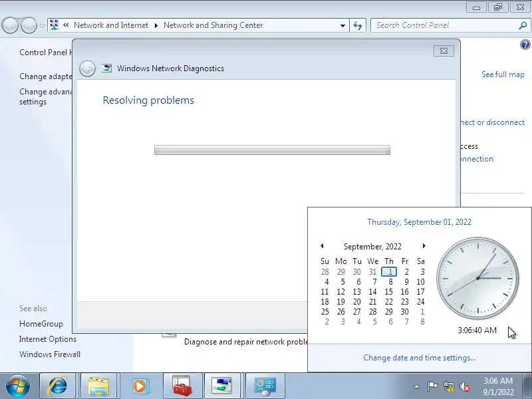Open Change date and time settings
Screen dimensions: 532x399
coord(420,358)
